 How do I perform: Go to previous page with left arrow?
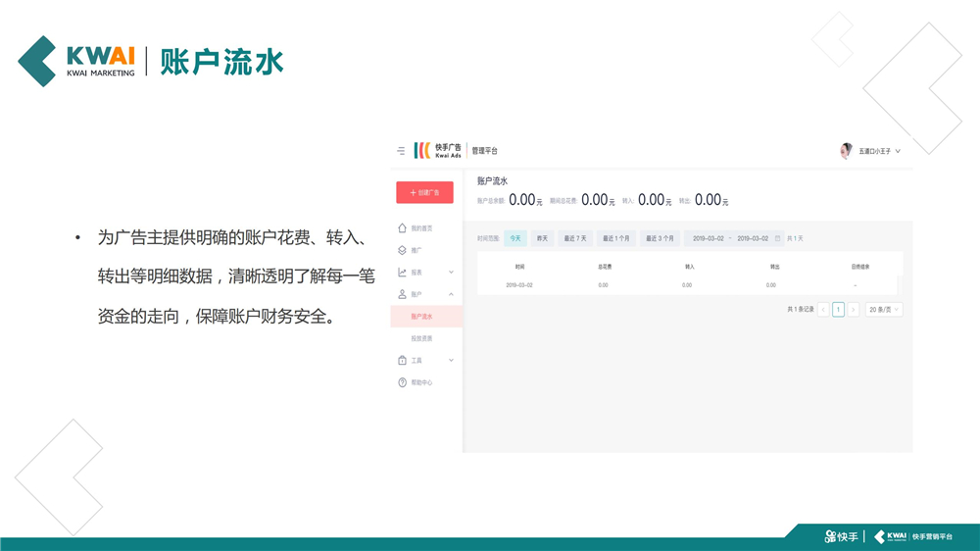(x=823, y=310)
